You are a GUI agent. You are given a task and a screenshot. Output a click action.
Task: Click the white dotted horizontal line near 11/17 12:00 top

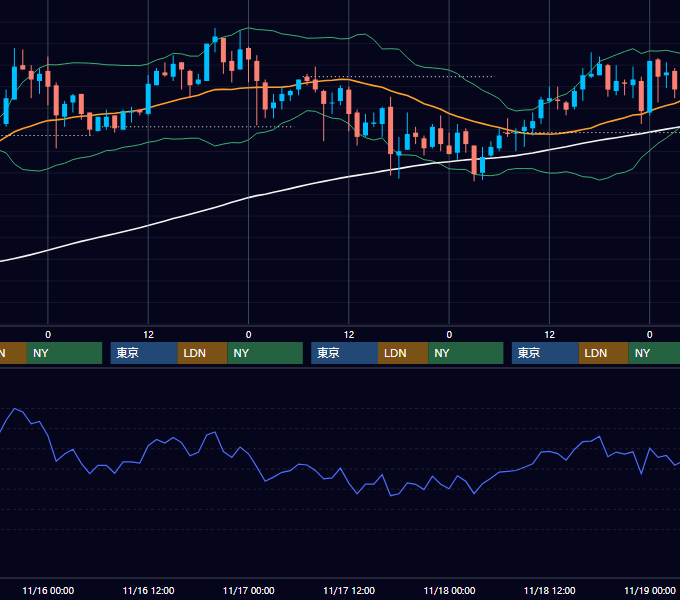(x=399, y=76)
